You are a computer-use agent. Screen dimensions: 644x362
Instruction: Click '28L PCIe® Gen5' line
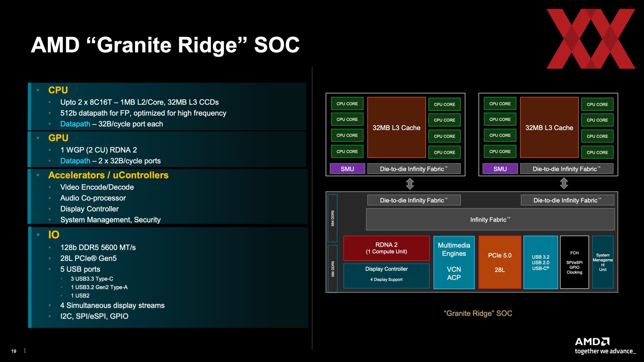(89, 258)
